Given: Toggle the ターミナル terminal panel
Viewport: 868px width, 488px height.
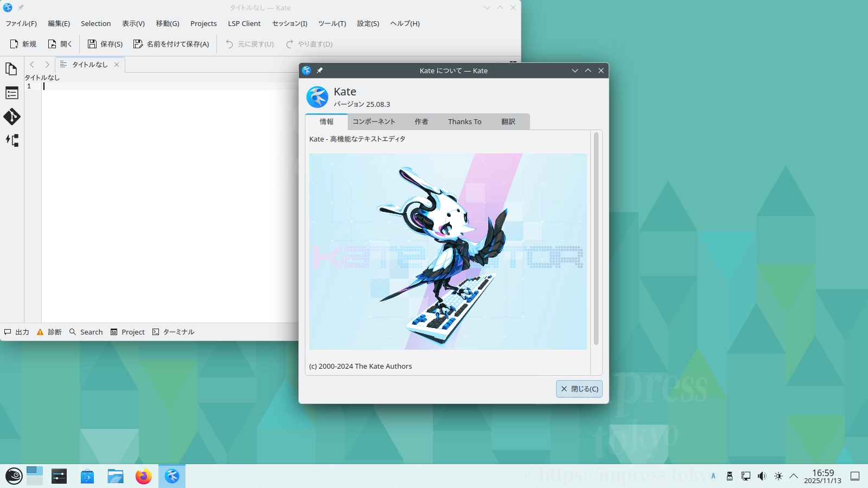Looking at the screenshot, I should point(173,332).
